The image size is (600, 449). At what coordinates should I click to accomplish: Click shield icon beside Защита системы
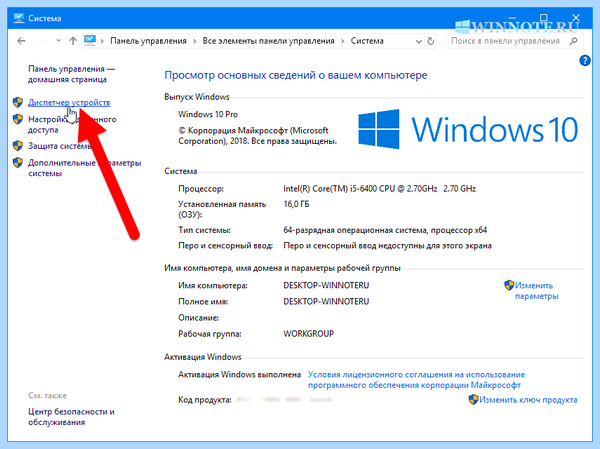(x=18, y=146)
